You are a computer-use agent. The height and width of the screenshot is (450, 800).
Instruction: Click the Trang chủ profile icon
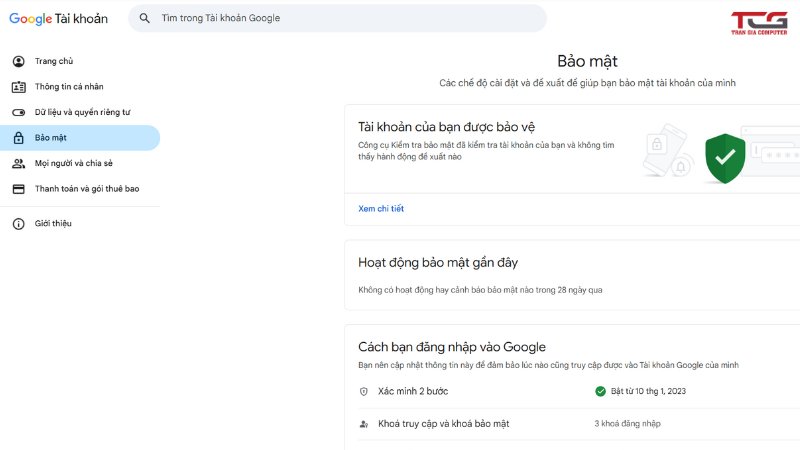click(18, 61)
